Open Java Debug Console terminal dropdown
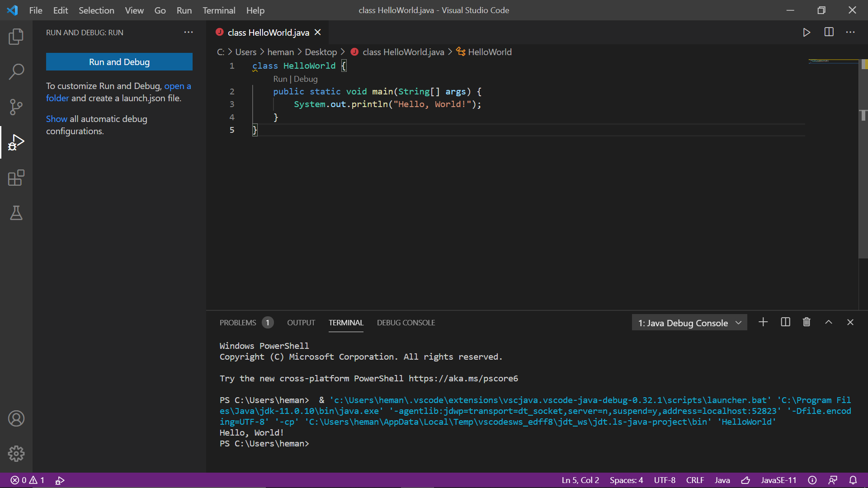Viewport: 868px width, 488px height. [689, 323]
